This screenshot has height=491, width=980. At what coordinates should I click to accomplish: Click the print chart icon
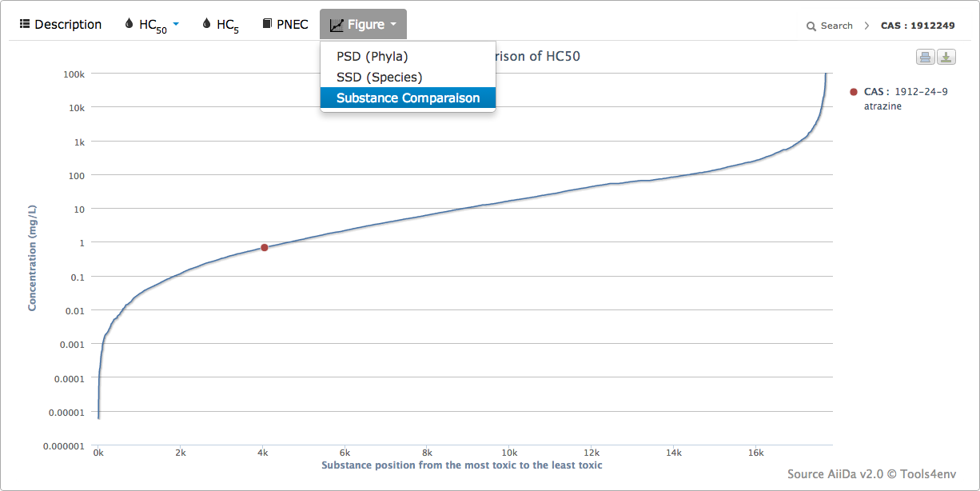pyautogui.click(x=925, y=57)
